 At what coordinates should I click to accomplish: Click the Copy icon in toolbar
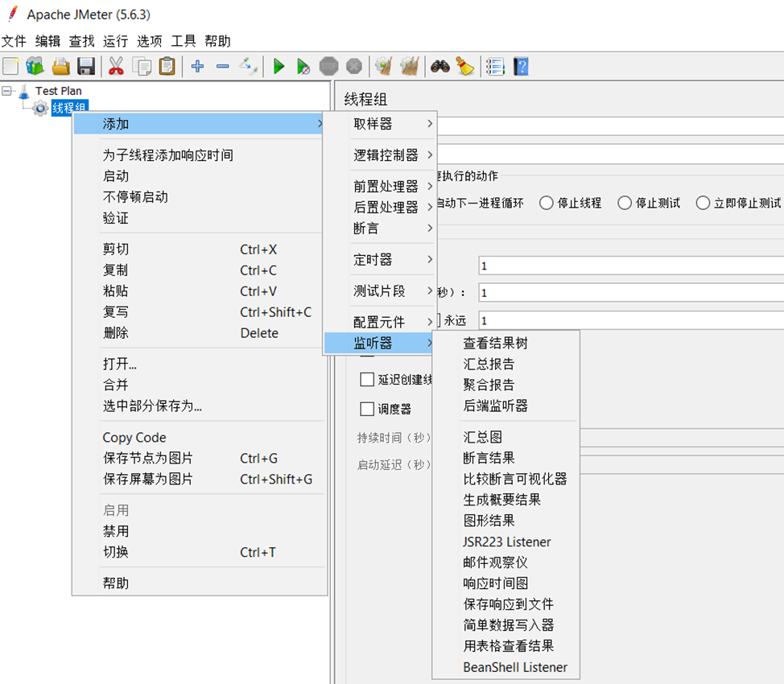click(142, 66)
